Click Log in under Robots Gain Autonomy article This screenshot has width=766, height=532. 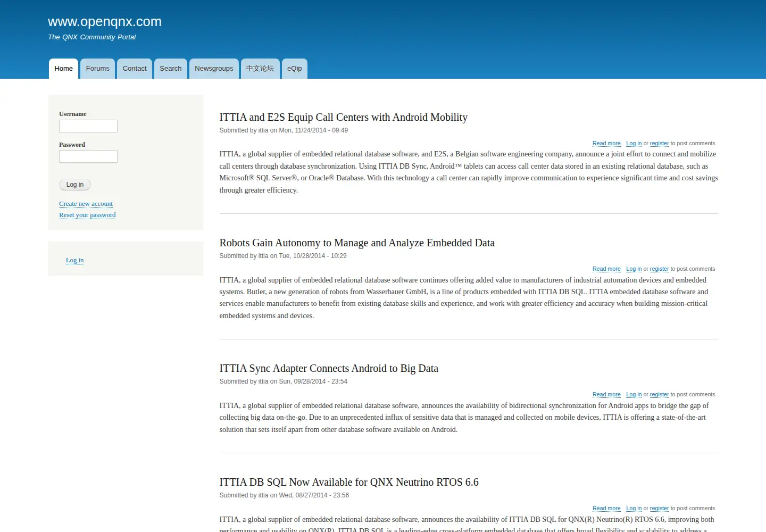pos(634,269)
